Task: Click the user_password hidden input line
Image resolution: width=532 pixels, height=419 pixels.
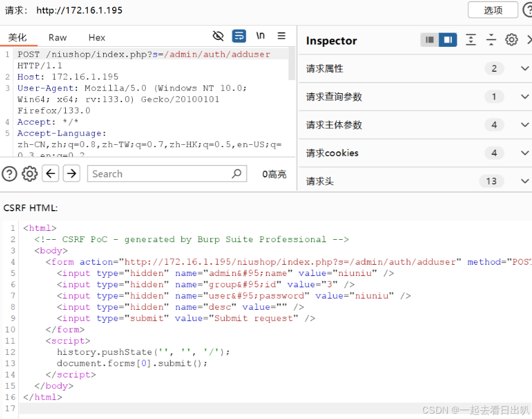Action: tap(234, 296)
